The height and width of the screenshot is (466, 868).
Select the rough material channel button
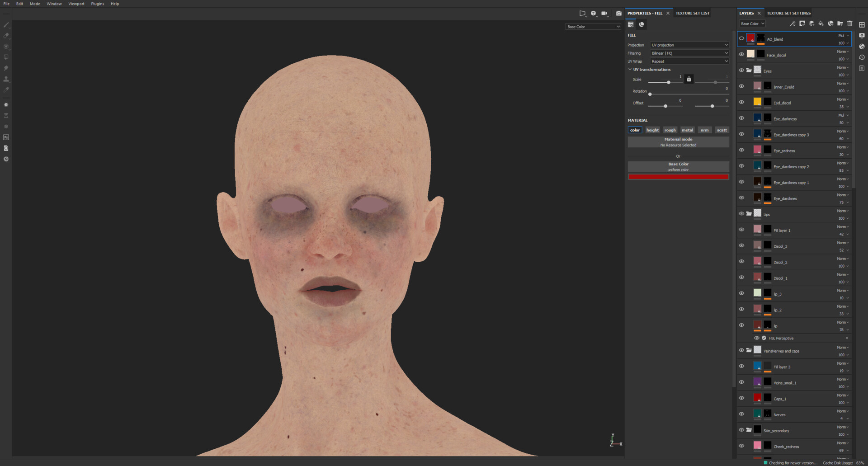tap(670, 130)
